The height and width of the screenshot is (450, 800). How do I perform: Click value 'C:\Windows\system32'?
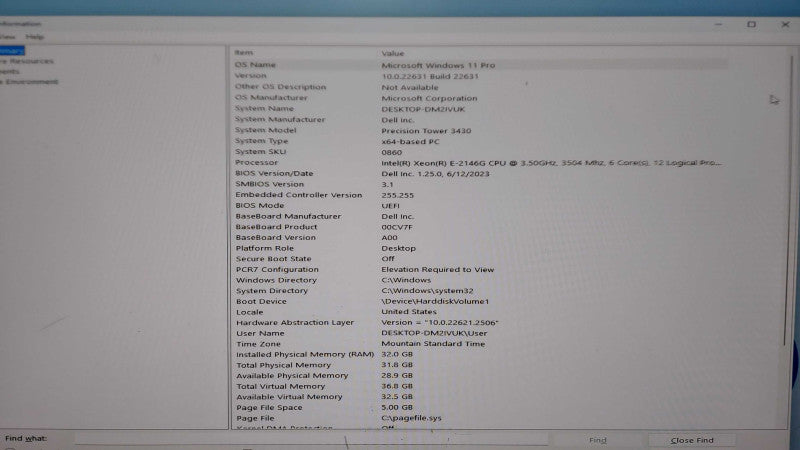428,290
